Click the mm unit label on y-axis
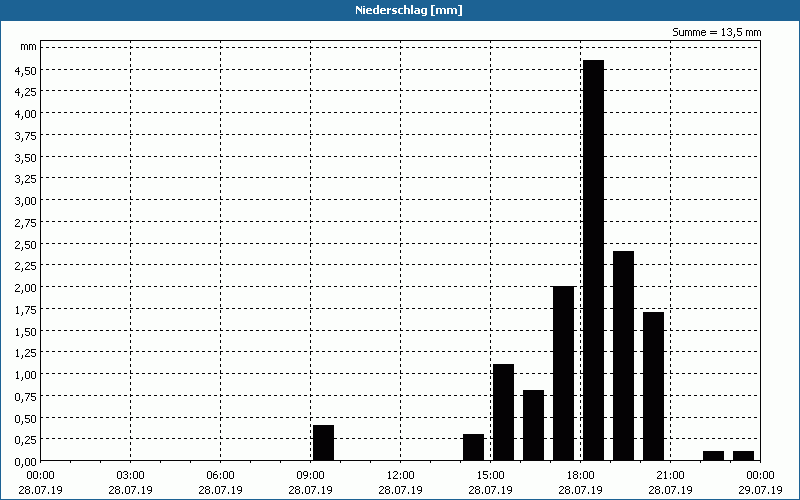Screen dimensions: 800x500 (x=29, y=47)
